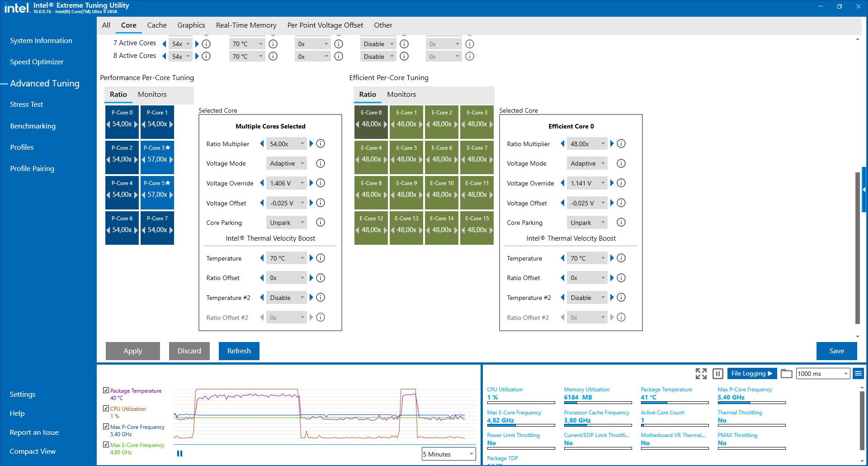Expand the monitoring graph to full view
Screen dimensions: 868x466
pyautogui.click(x=701, y=374)
